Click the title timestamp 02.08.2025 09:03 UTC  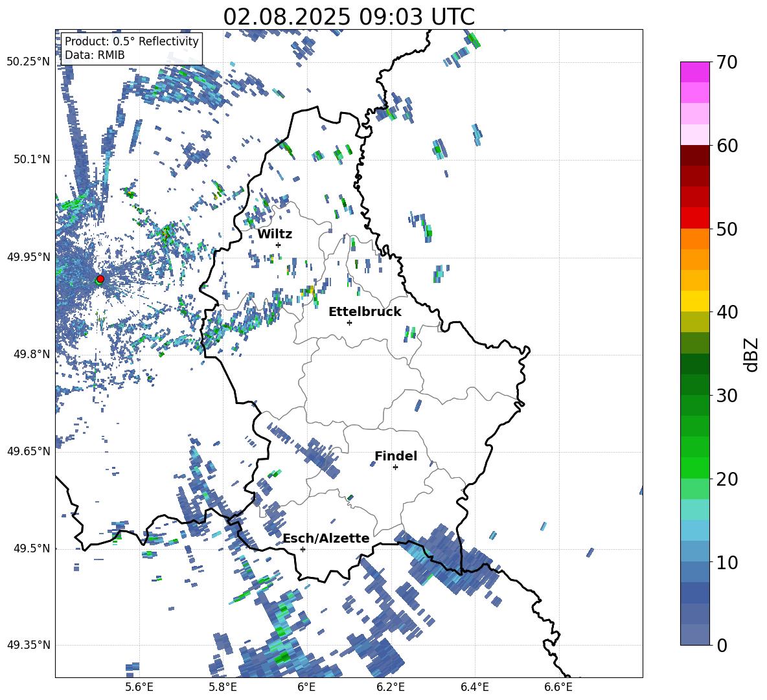[x=349, y=17]
